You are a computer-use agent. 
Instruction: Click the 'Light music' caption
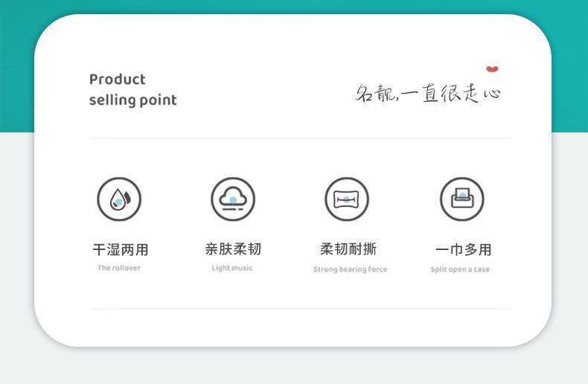tap(232, 268)
